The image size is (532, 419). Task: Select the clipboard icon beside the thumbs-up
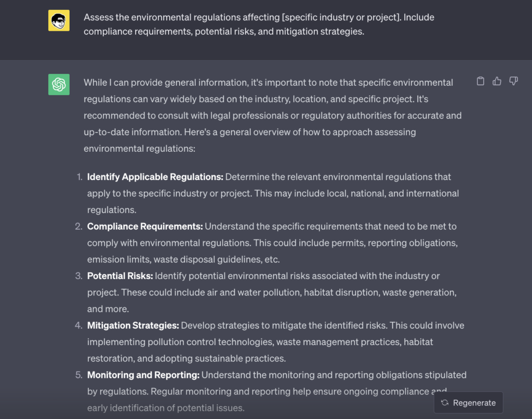[481, 81]
